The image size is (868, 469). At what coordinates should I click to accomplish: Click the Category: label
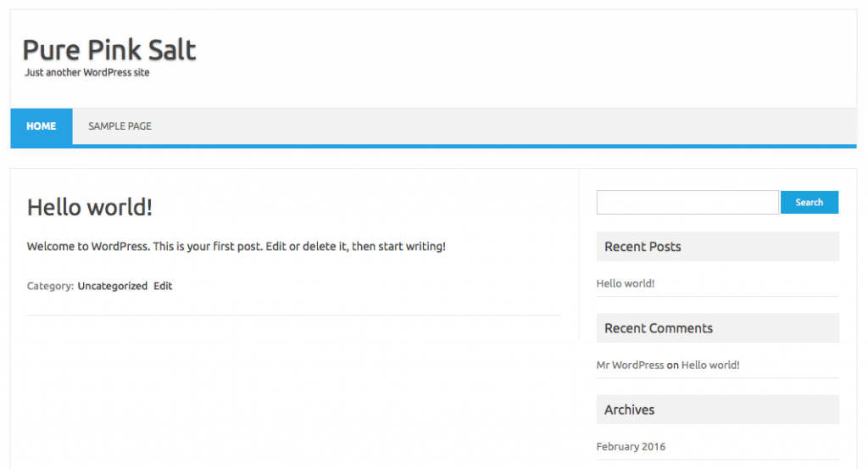pos(50,286)
